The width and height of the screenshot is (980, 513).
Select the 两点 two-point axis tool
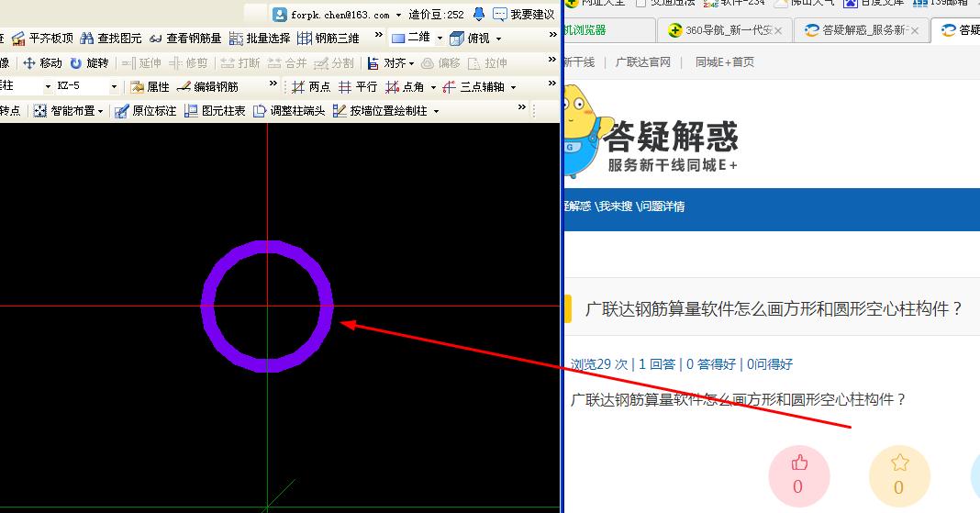point(311,87)
